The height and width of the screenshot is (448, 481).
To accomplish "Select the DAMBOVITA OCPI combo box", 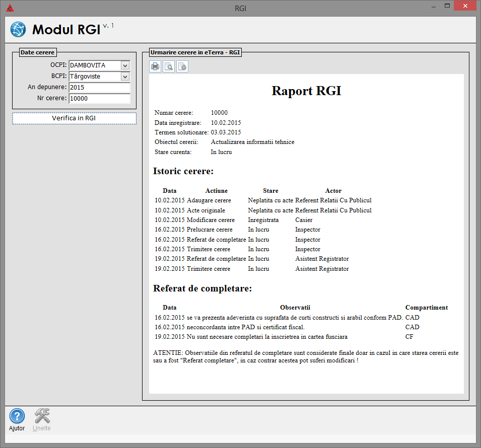I will point(94,65).
